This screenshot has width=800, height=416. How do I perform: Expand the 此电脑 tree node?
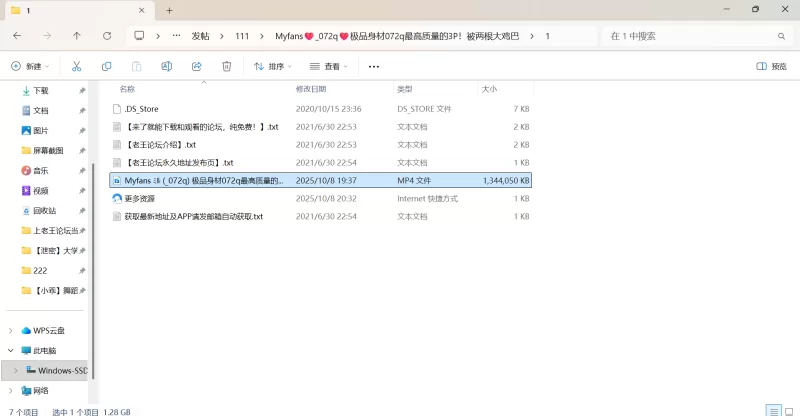click(11, 351)
